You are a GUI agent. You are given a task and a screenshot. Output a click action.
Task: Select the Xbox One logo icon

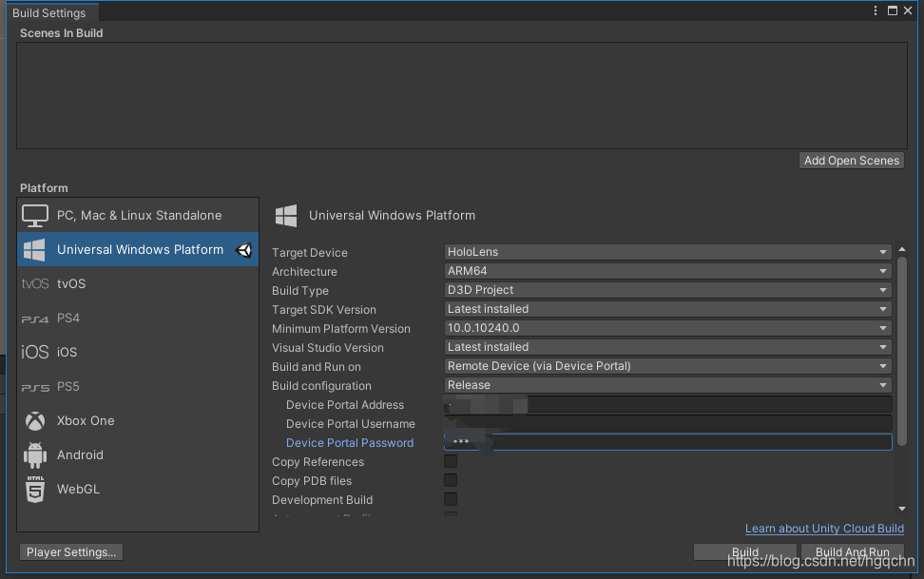(35, 421)
